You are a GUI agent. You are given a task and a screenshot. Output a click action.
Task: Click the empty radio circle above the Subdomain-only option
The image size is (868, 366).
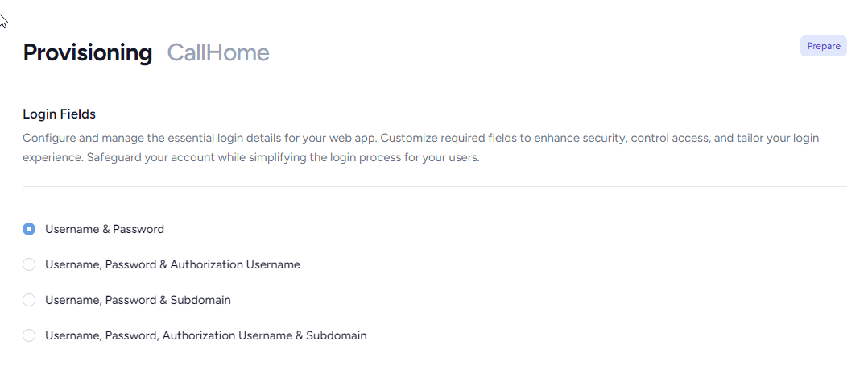click(x=29, y=264)
